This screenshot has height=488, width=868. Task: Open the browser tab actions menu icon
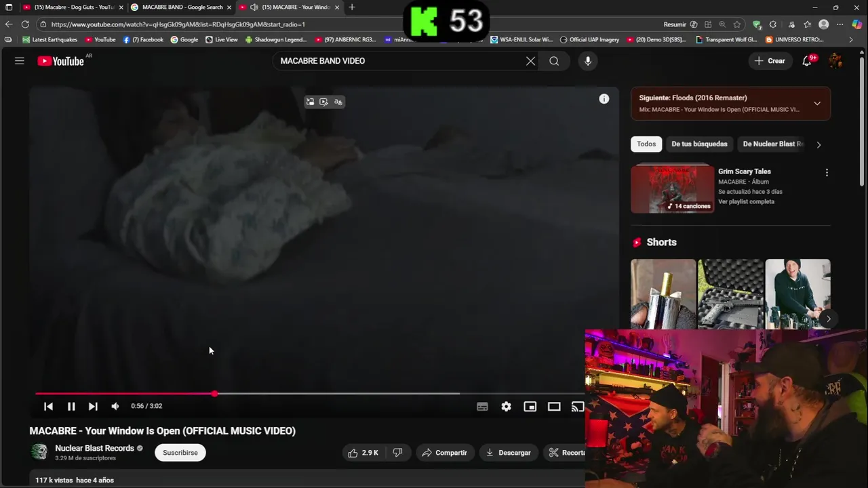click(9, 7)
